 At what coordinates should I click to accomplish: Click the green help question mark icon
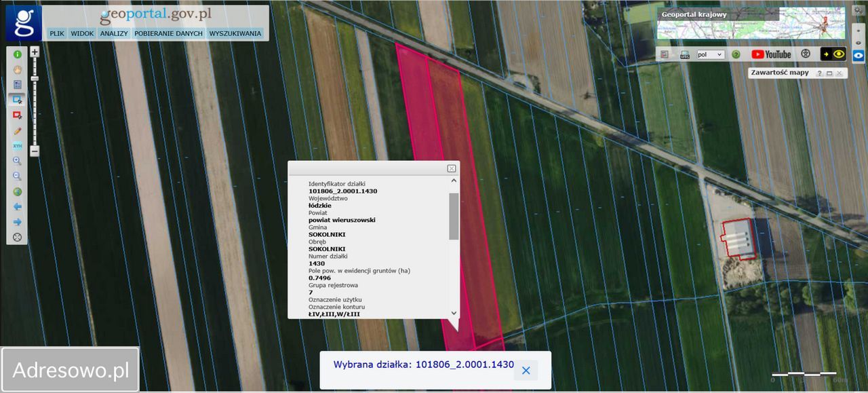click(736, 54)
